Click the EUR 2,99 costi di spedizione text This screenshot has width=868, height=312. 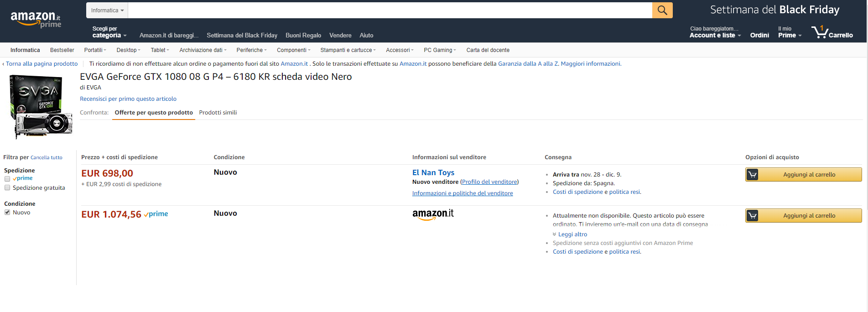[x=121, y=184]
